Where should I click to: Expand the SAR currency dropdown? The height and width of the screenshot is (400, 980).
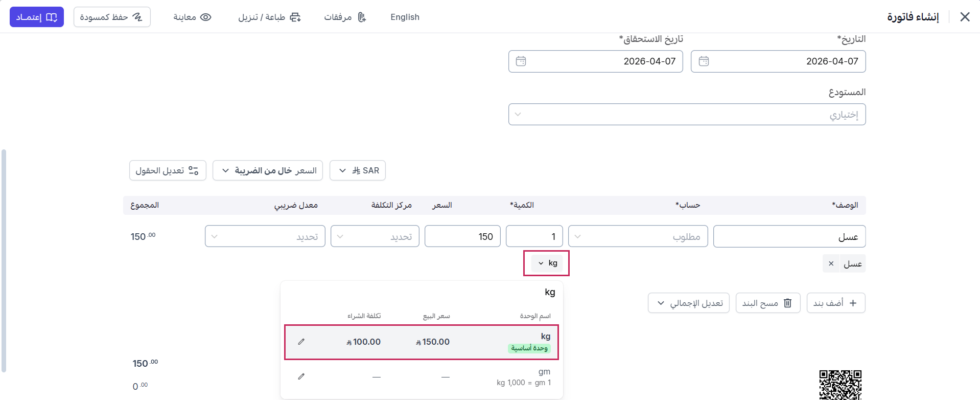pos(358,170)
